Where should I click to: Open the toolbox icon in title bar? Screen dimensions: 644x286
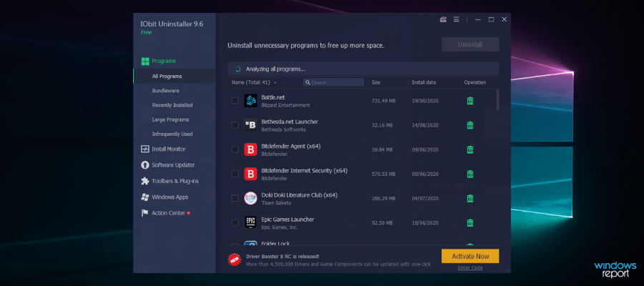pyautogui.click(x=443, y=19)
